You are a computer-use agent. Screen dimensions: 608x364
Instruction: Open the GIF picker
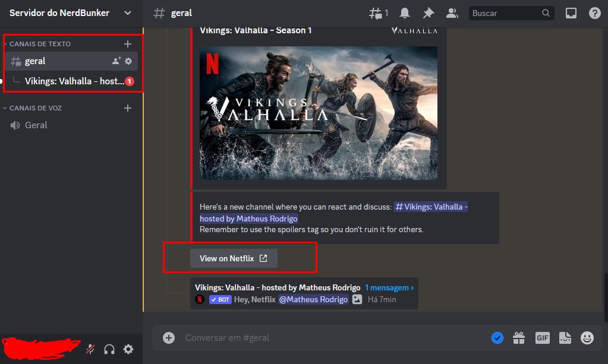[x=542, y=337]
